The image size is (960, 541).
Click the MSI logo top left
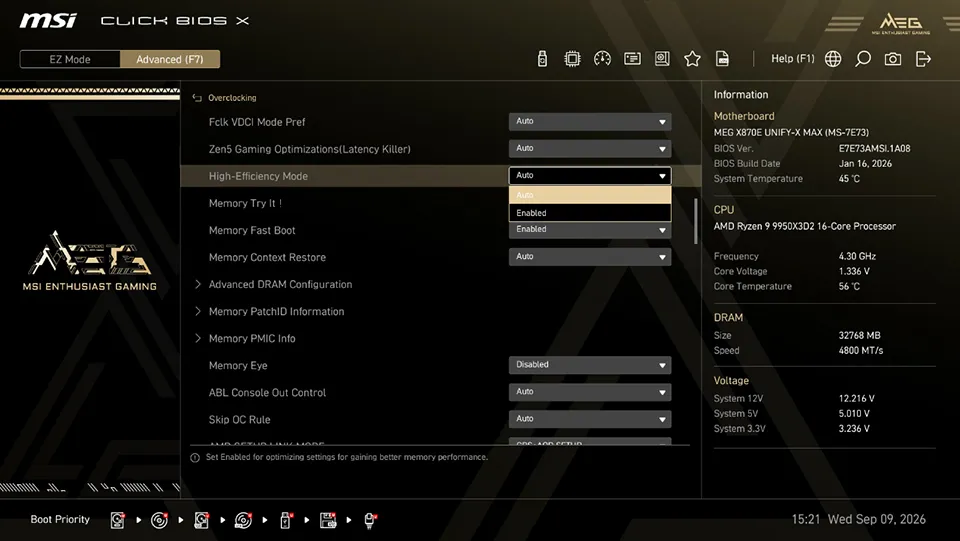coord(48,21)
